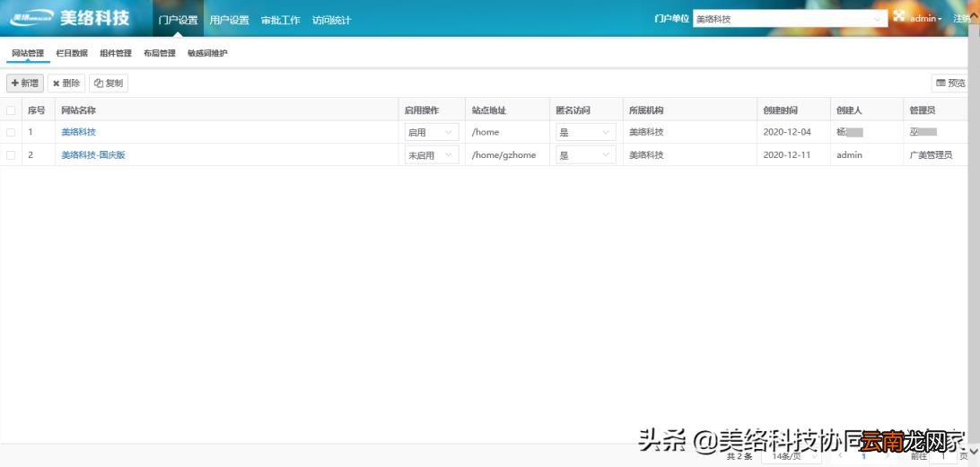
Task: Tick the checkbox for row 2
Action: [11, 154]
